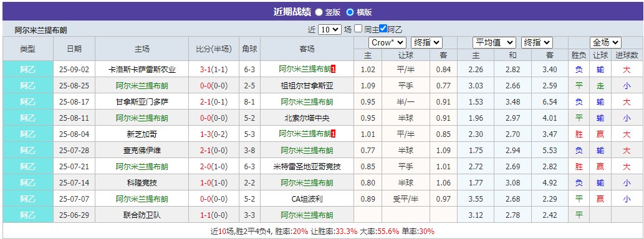
Task: Toggle the 同主 checkbox
Action: click(358, 29)
